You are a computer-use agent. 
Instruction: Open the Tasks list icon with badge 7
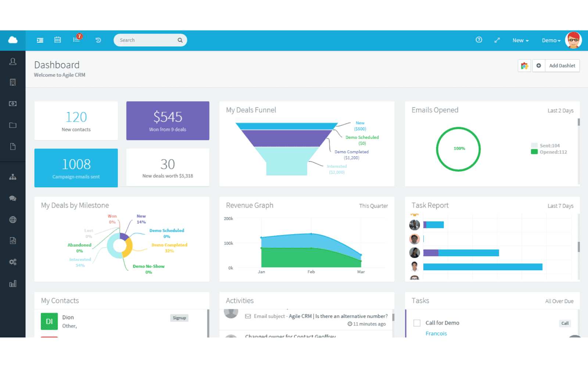76,40
